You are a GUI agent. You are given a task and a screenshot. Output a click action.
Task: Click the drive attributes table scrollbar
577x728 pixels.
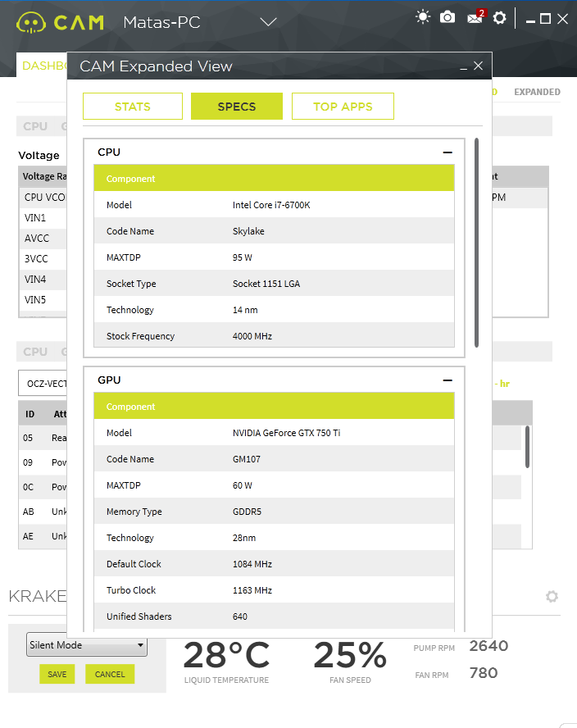[x=527, y=447]
